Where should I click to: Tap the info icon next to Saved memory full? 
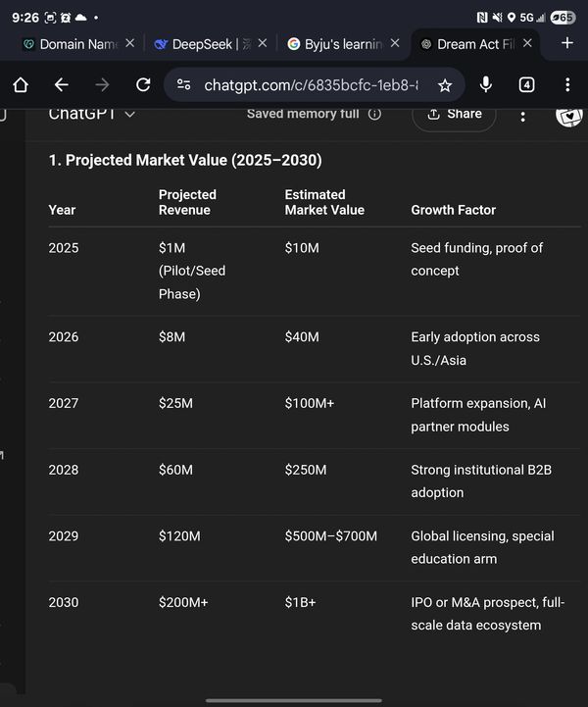(374, 114)
